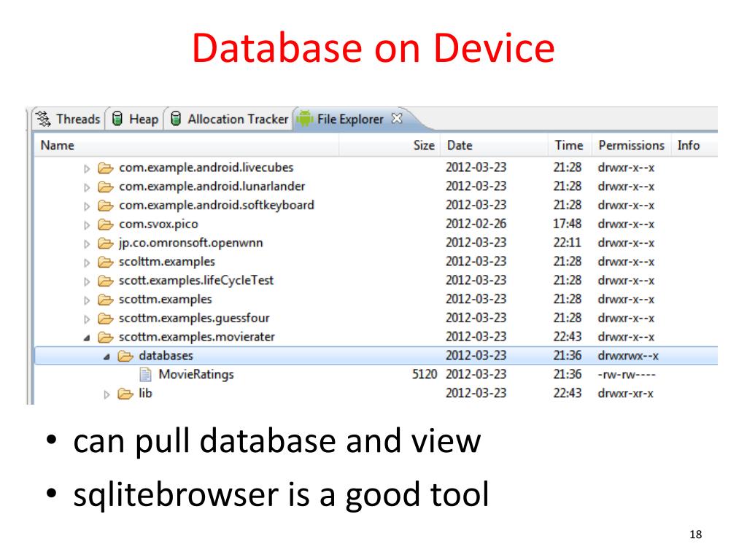Image resolution: width=747 pixels, height=560 pixels.
Task: Click the 2012-02-26 date cell
Action: click(x=476, y=224)
